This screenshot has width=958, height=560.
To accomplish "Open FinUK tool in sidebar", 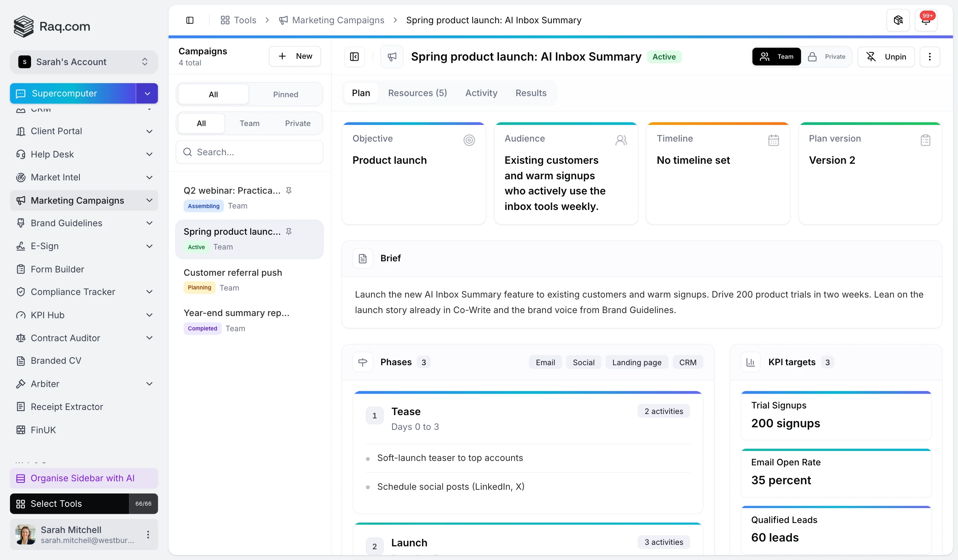I will tap(84, 430).
